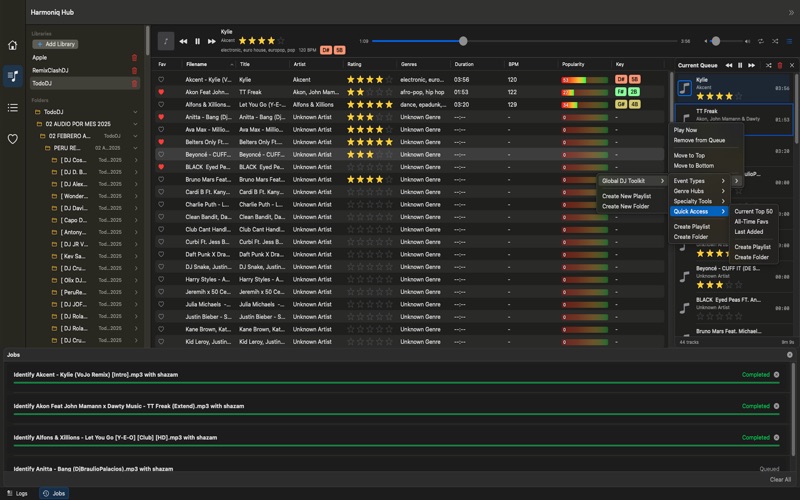Shuffle the Current Queue

[768, 65]
